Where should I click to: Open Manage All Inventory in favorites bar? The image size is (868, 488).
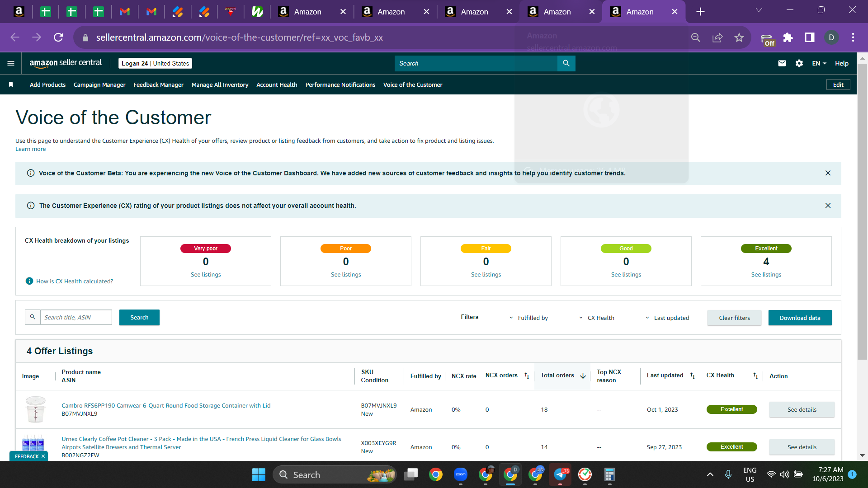(x=220, y=84)
